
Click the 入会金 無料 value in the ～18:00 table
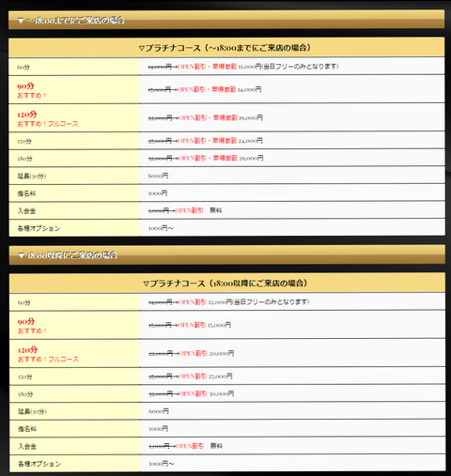click(185, 210)
